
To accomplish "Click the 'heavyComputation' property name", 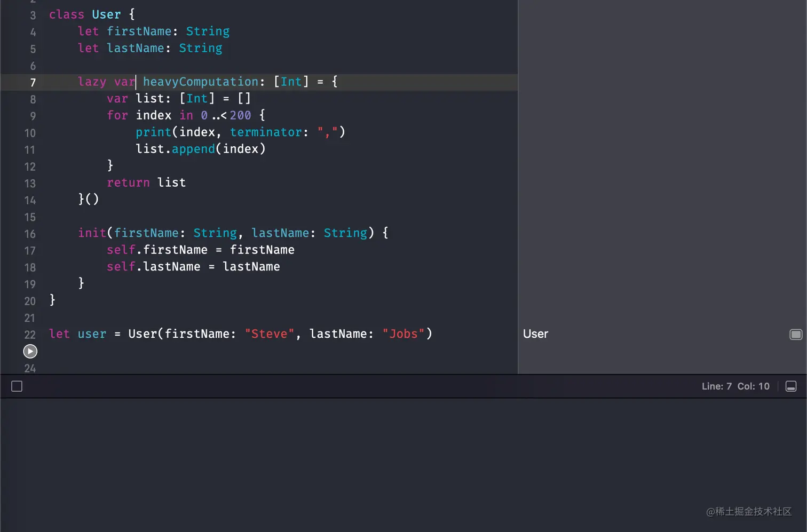I will click(201, 82).
